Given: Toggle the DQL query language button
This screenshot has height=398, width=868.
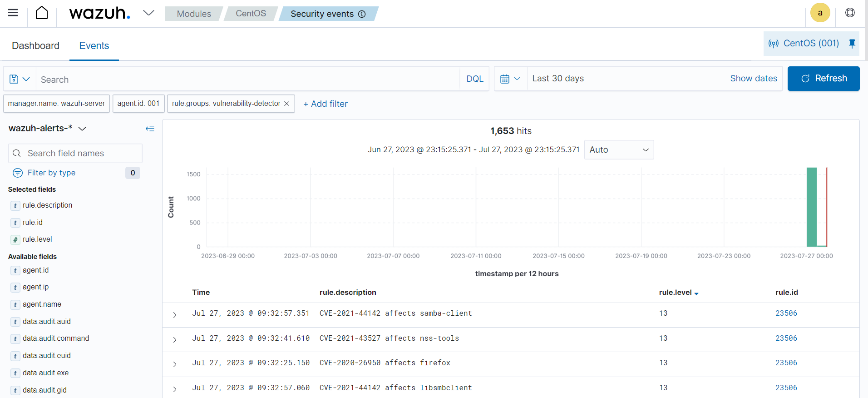Looking at the screenshot, I should (475, 79).
